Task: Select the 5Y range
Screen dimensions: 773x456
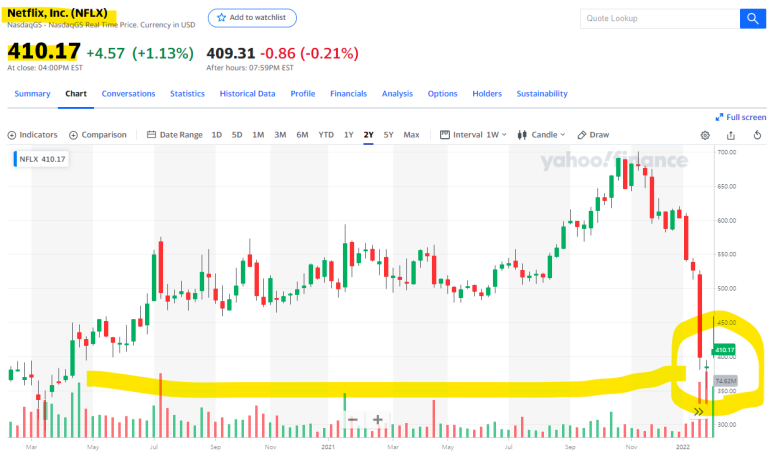Action: click(x=388, y=135)
